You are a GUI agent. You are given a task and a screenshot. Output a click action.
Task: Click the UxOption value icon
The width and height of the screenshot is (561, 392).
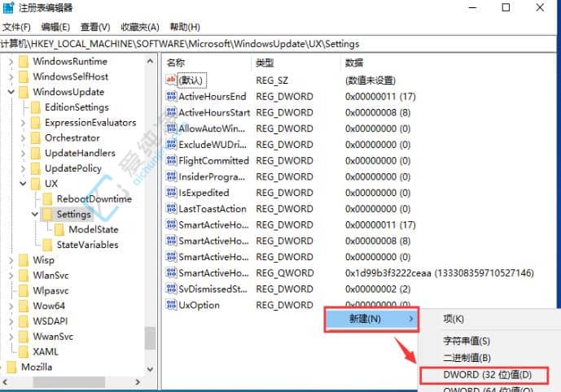point(171,305)
